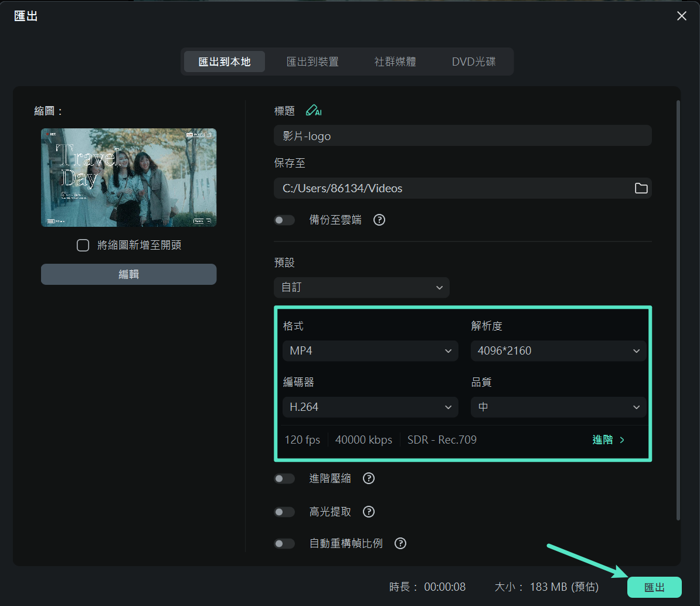700x606 pixels.
Task: Open the 預設 preset dropdown
Action: 361,288
